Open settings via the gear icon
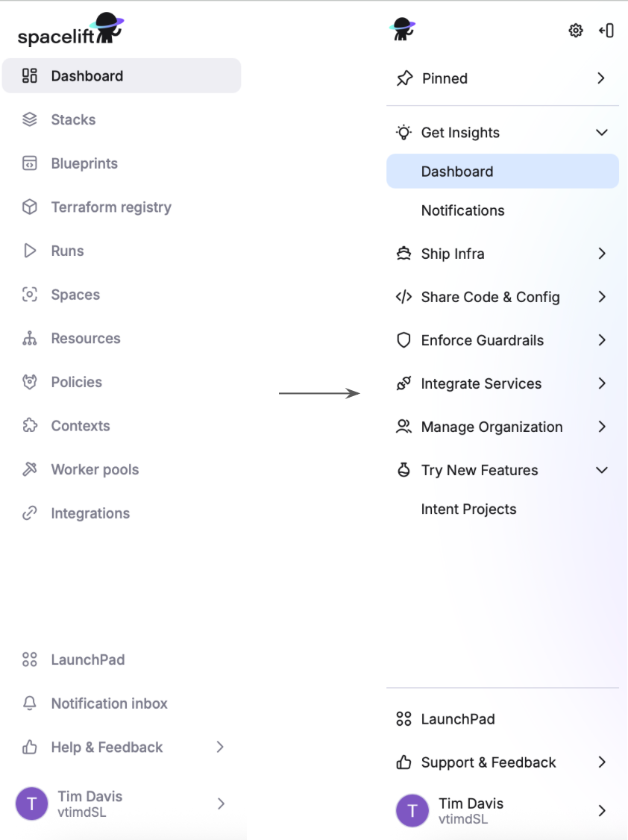The height and width of the screenshot is (840, 628). click(x=576, y=31)
